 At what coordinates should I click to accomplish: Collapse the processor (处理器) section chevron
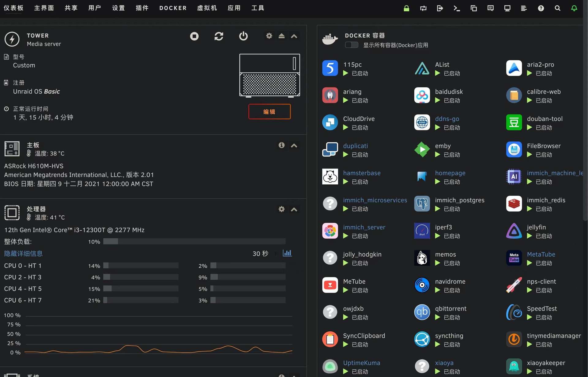pos(294,209)
